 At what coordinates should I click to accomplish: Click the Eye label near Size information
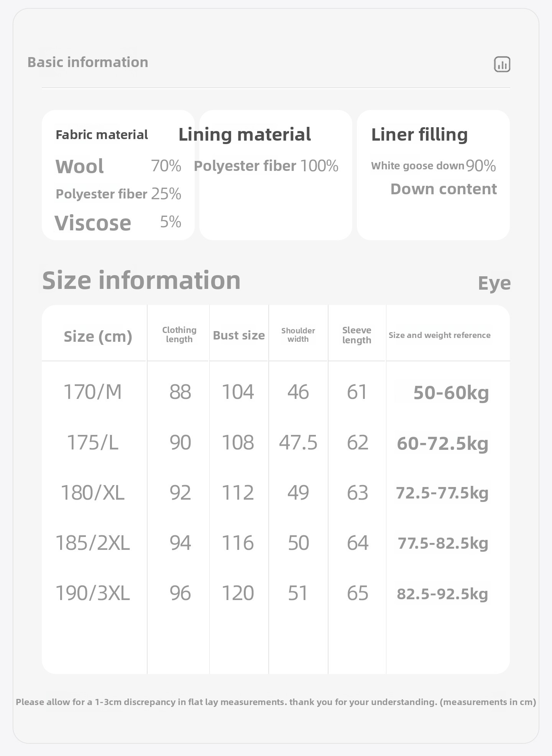click(494, 284)
